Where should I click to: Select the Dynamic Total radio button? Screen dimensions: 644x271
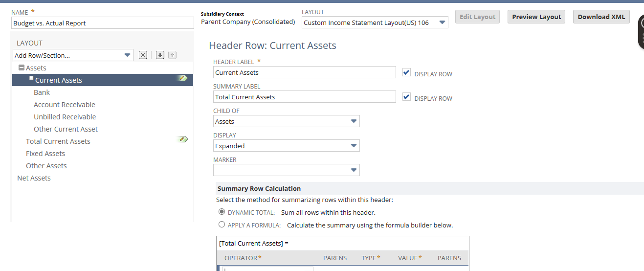222,212
